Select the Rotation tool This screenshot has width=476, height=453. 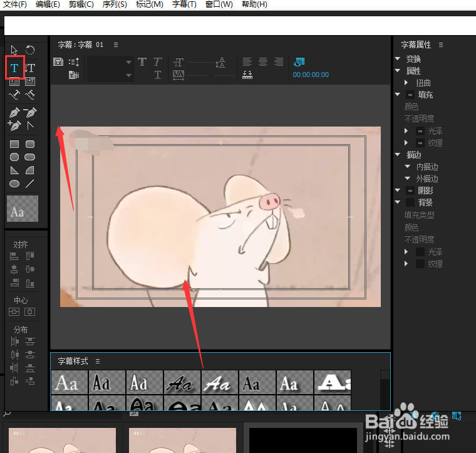pos(30,49)
